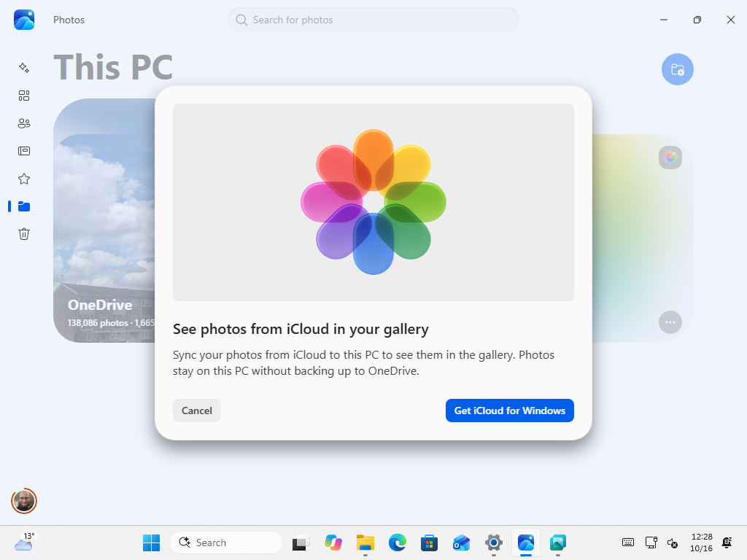Click the iCloud Photos flower illustration
Image resolution: width=747 pixels, height=560 pixels.
(373, 202)
